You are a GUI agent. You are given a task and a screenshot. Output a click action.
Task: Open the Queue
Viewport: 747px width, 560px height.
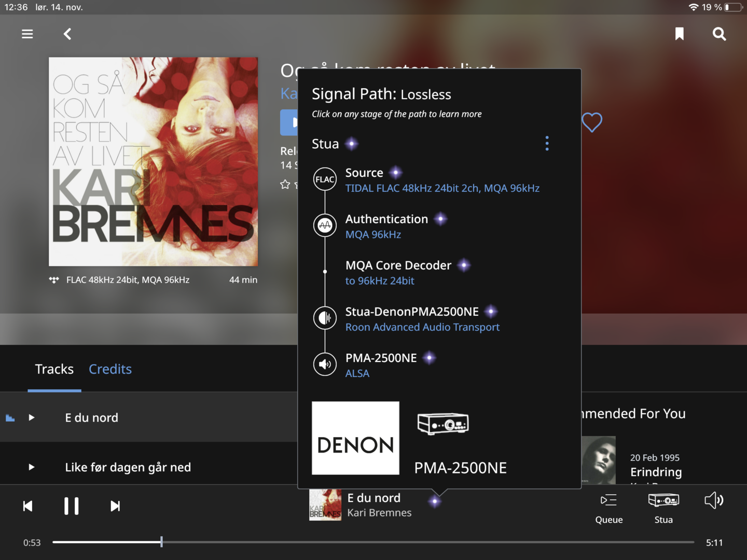tap(608, 509)
